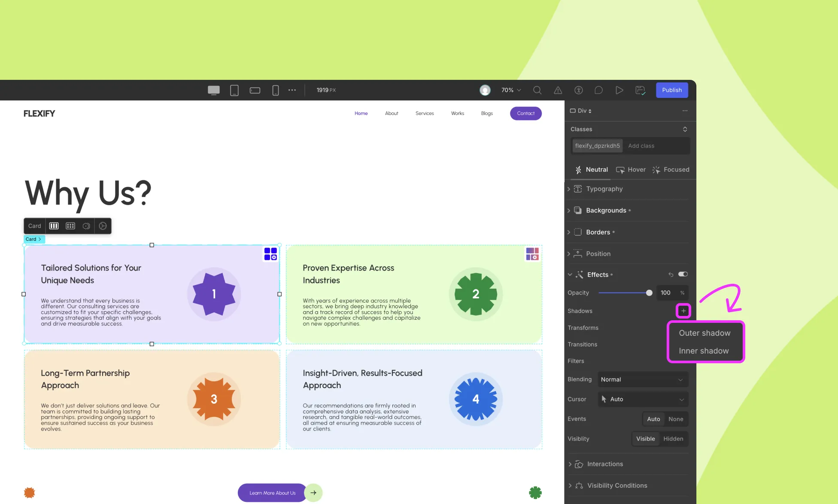The width and height of the screenshot is (838, 504).
Task: Choose the mobile phone viewport icon
Action: pos(276,90)
